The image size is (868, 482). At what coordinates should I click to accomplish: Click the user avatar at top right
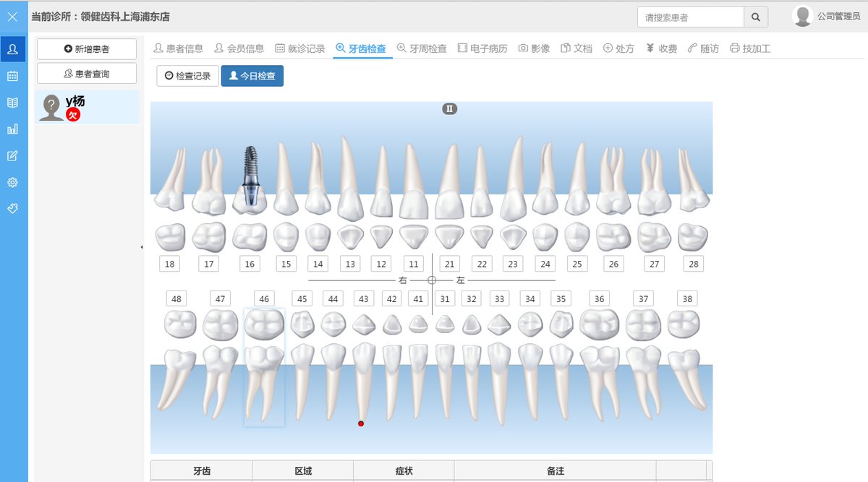pyautogui.click(x=802, y=16)
